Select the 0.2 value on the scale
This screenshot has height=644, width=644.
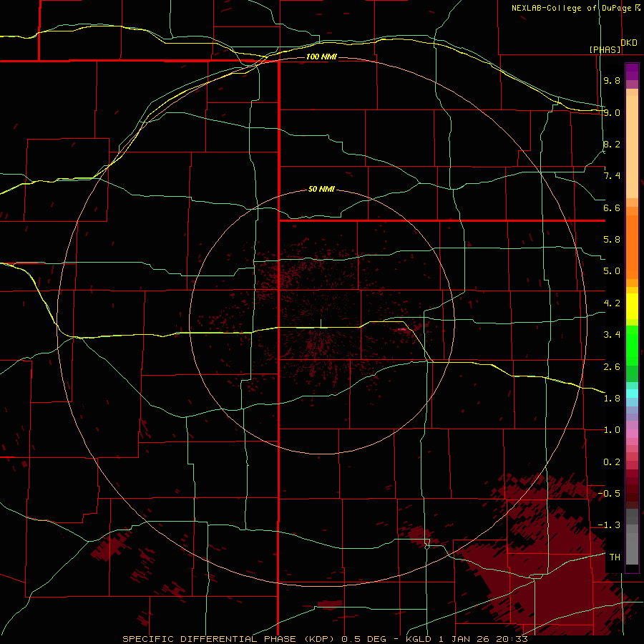pos(612,462)
